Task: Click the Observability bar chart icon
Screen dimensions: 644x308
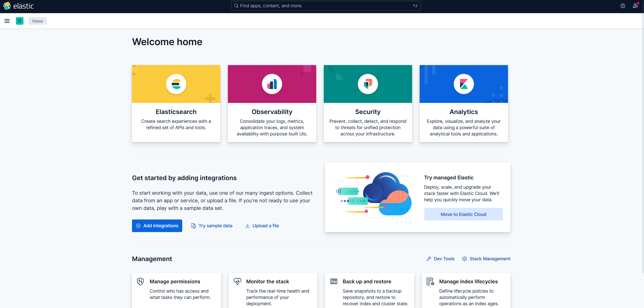Action: pos(272,84)
